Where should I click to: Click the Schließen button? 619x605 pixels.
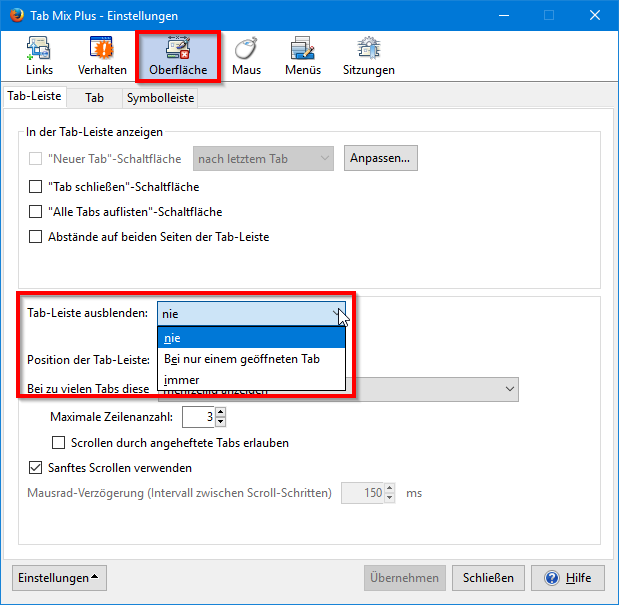point(488,578)
